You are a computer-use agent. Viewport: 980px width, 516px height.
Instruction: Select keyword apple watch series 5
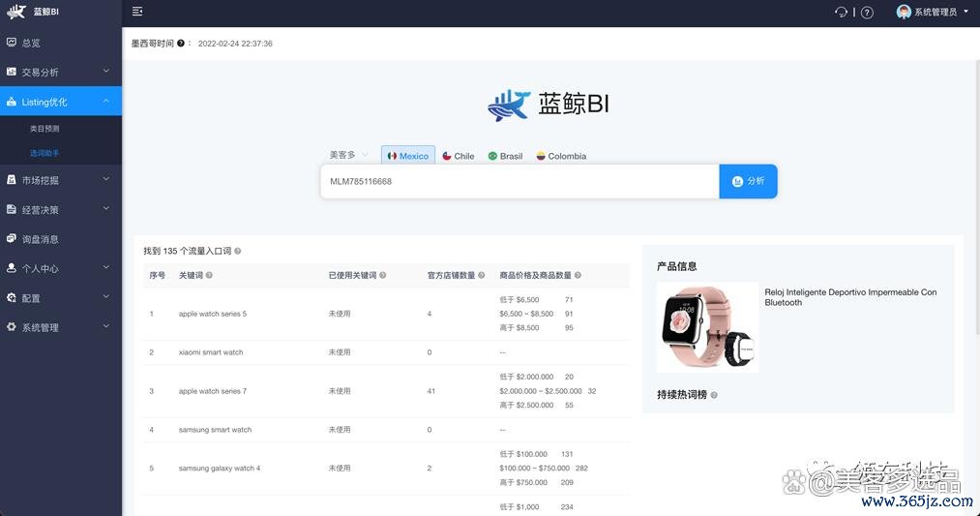coord(213,314)
